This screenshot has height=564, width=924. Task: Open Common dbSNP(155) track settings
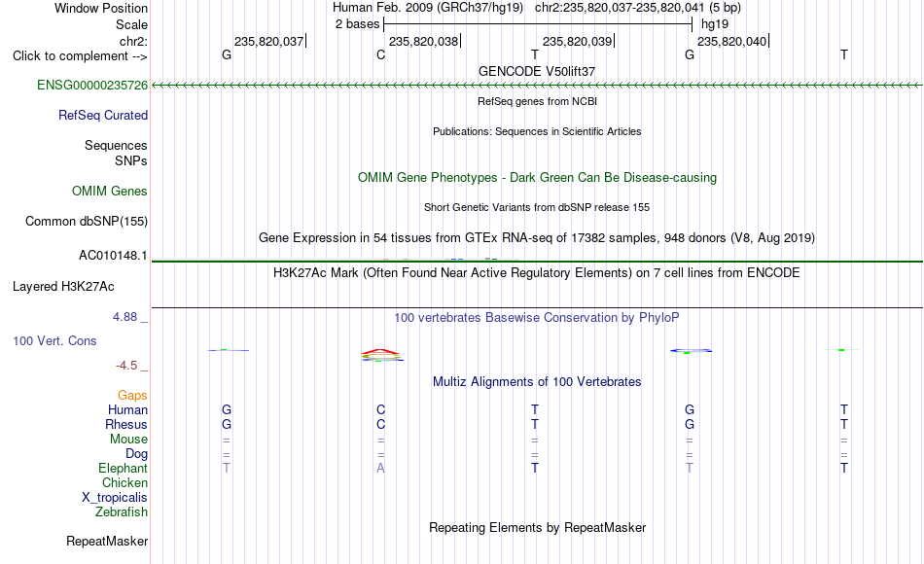[x=87, y=221]
